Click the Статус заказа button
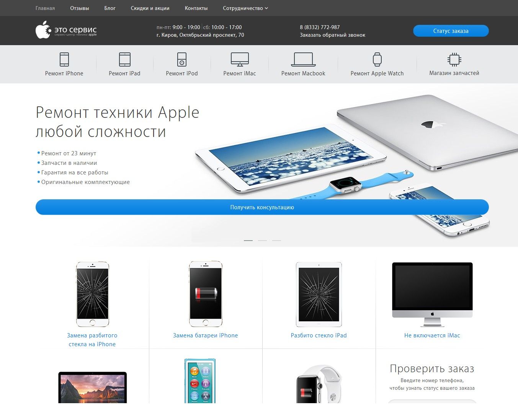Screen dimensions: 518x420 [x=451, y=31]
